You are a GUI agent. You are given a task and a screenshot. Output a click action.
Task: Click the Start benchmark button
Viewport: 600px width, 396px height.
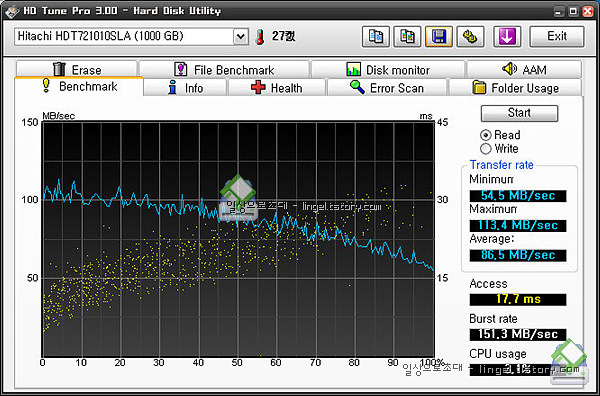pos(519,113)
